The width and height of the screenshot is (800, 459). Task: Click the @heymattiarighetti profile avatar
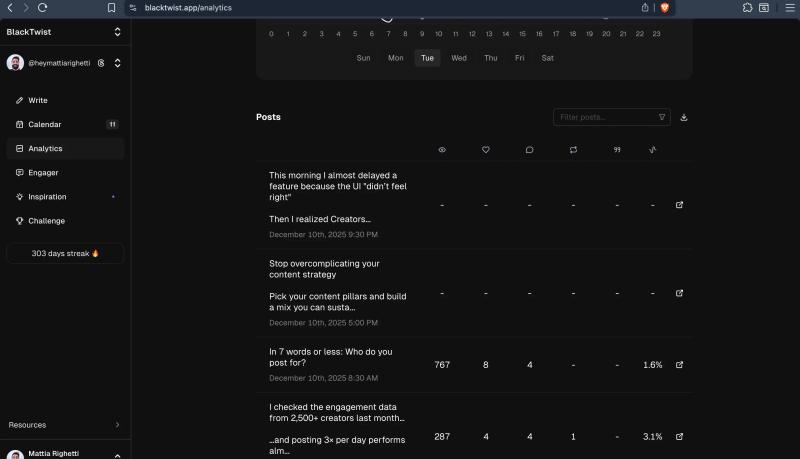pyautogui.click(x=15, y=63)
